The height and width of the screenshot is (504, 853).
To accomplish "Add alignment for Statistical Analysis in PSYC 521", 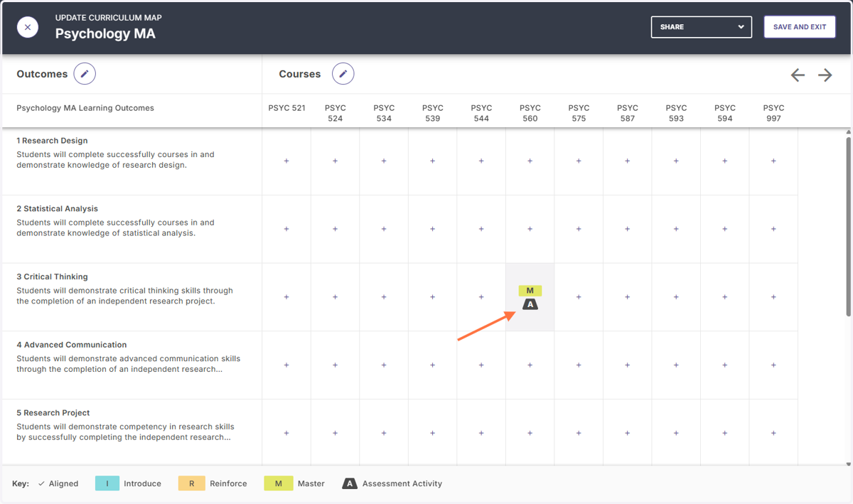I will coord(286,229).
